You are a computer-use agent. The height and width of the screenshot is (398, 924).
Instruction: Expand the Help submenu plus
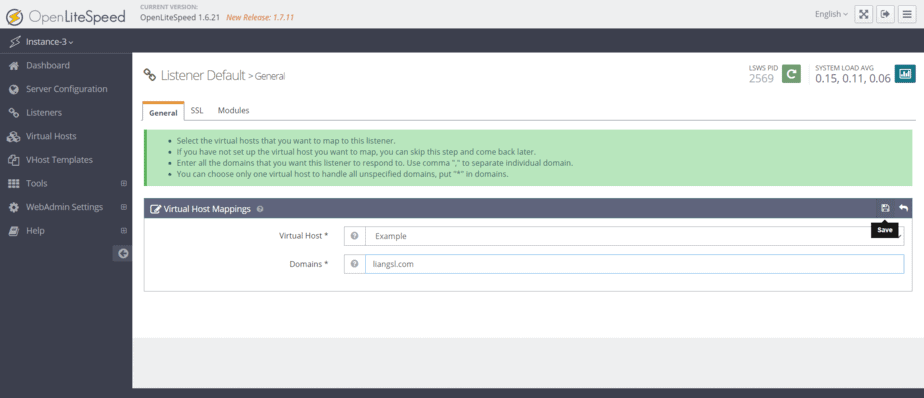(124, 231)
